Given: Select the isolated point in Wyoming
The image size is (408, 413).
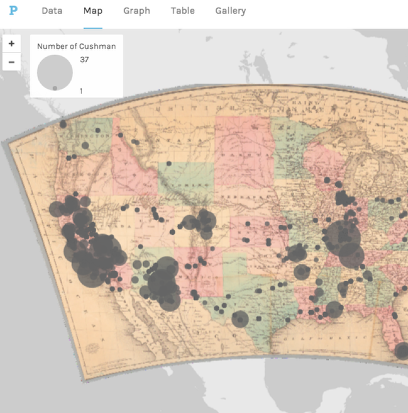Looking at the screenshot, I should click(x=169, y=163).
